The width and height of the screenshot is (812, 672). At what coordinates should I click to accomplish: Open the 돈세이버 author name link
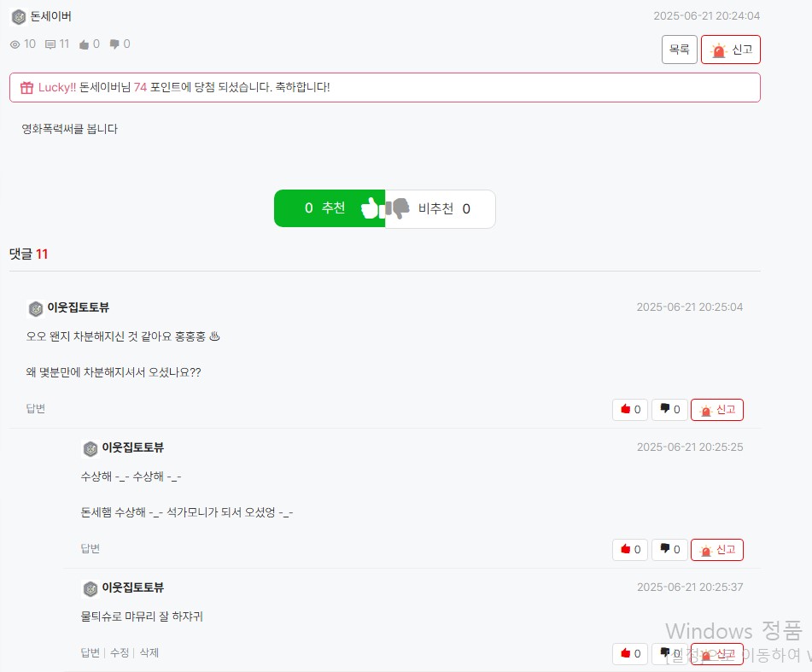[50, 16]
